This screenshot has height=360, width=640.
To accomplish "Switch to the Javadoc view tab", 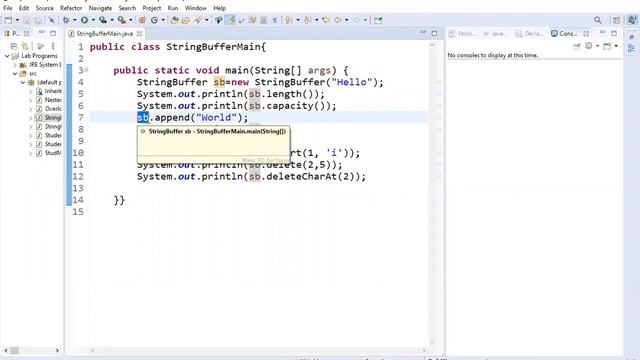I will click(495, 33).
